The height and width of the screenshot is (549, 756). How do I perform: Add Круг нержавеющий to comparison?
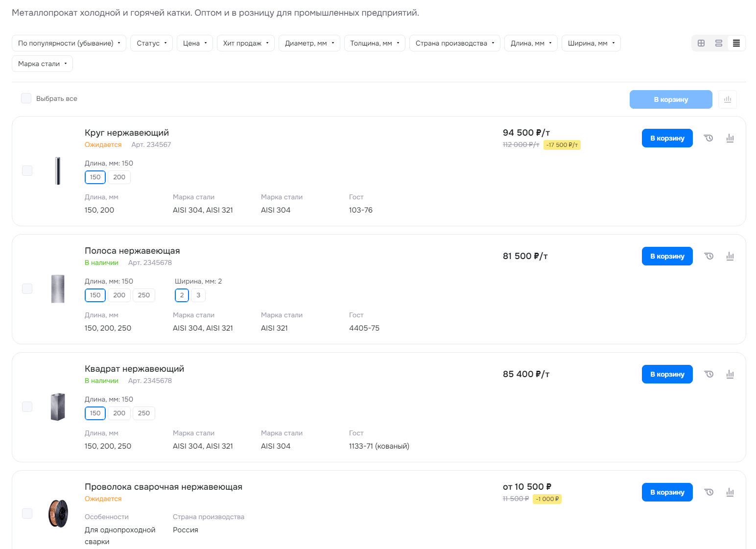(730, 138)
